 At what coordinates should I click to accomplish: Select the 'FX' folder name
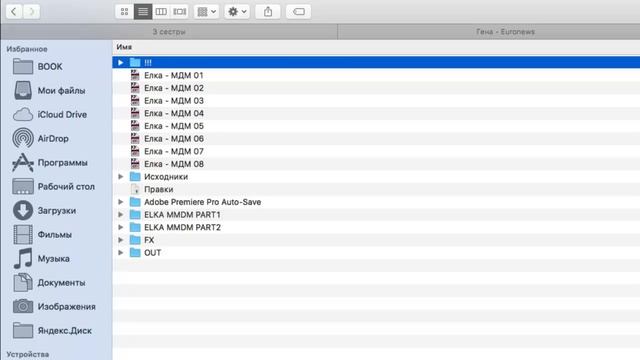click(x=149, y=240)
